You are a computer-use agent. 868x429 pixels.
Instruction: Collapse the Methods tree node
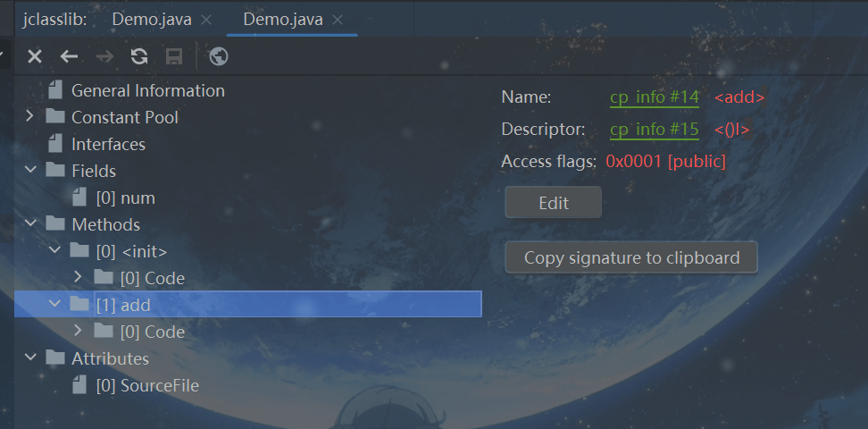point(29,224)
